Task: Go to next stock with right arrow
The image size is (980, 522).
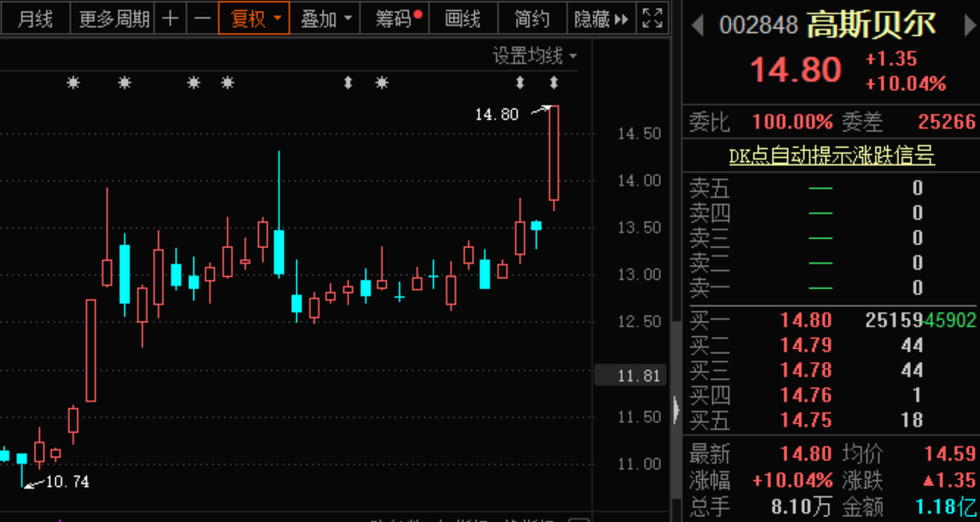Action: click(x=970, y=26)
